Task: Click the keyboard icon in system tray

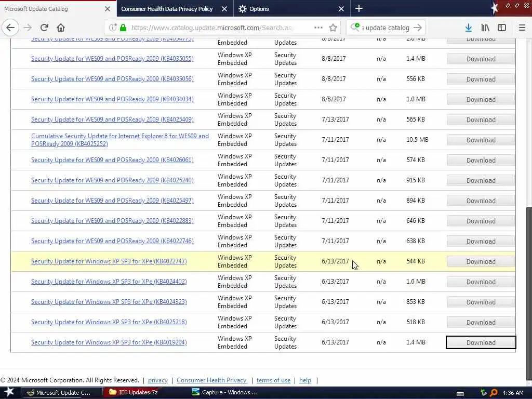Action: click(x=460, y=393)
